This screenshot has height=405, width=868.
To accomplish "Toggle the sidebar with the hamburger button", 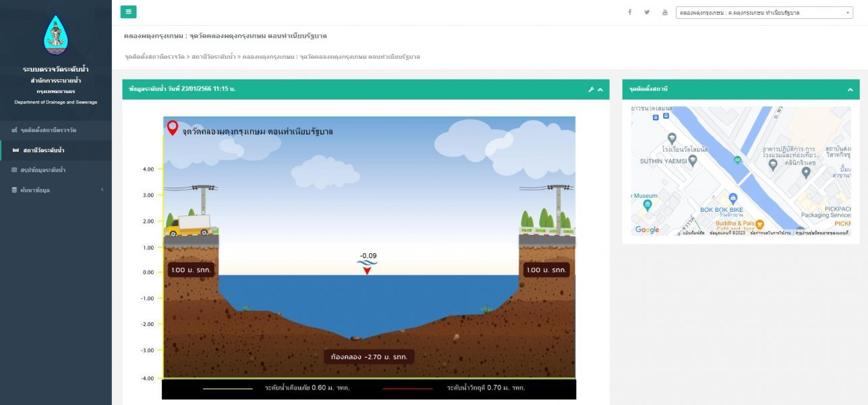I will click(128, 11).
